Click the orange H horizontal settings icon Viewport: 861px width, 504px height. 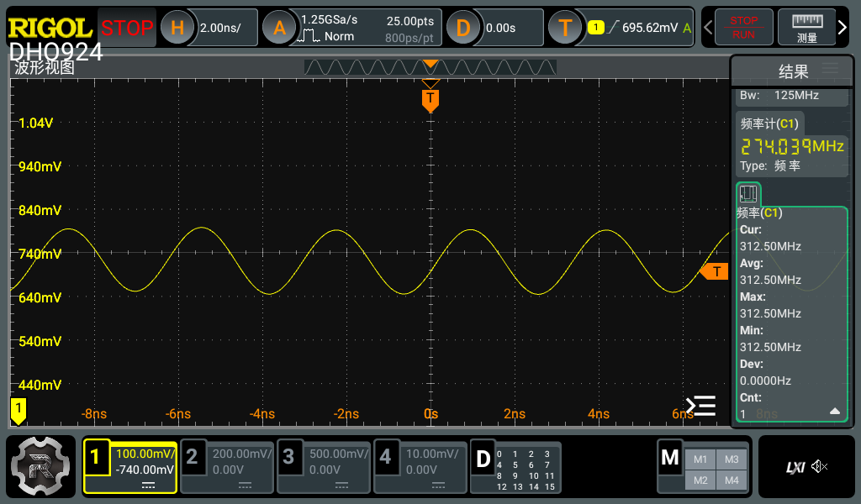[177, 28]
